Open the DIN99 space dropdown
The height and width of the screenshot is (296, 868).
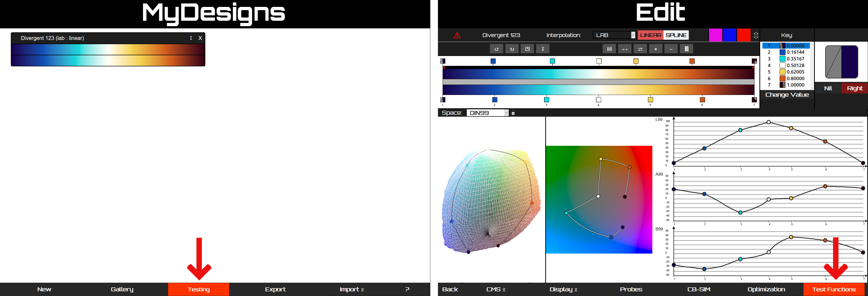(x=488, y=113)
